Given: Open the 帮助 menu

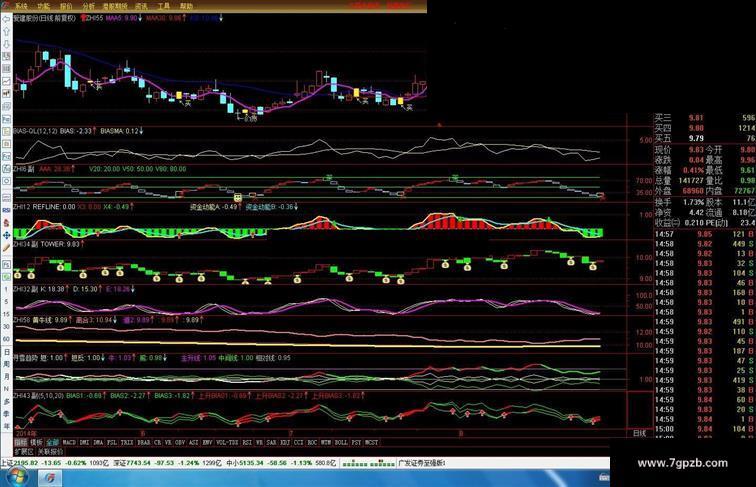Looking at the screenshot, I should (186, 6).
